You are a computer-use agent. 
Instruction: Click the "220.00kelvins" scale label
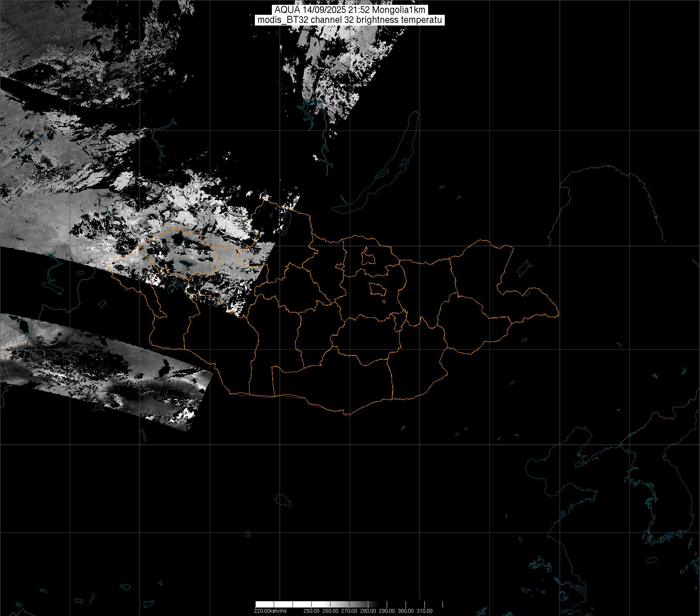point(270,611)
